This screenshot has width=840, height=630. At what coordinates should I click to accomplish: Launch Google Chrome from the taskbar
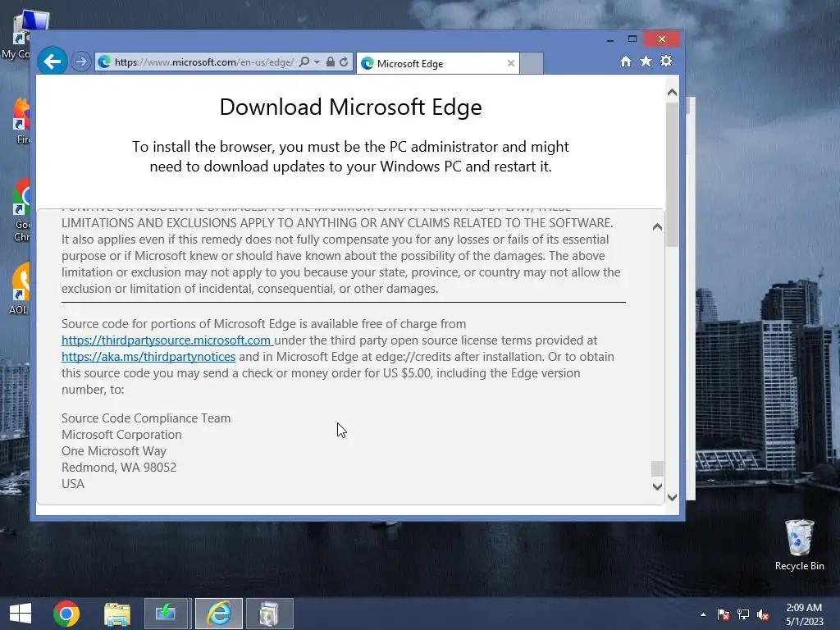[66, 614]
